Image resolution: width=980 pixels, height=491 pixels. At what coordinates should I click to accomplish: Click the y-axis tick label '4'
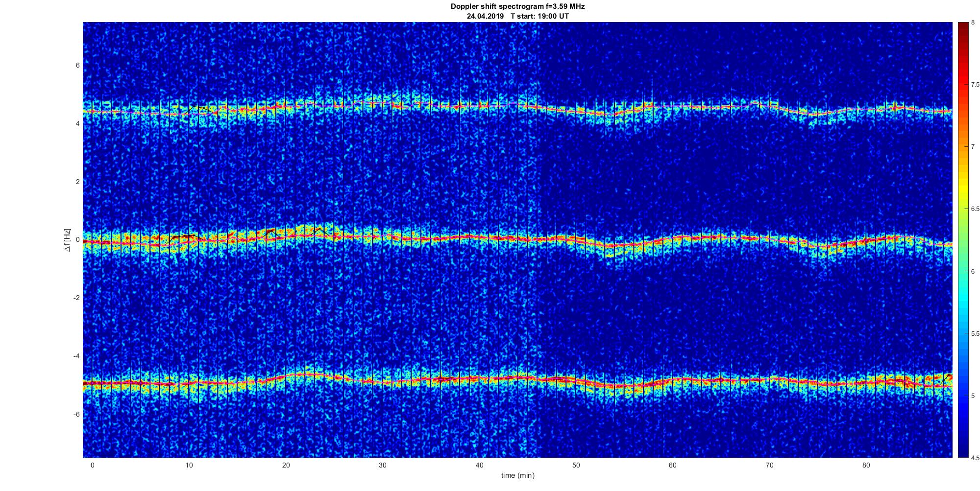[x=77, y=123]
